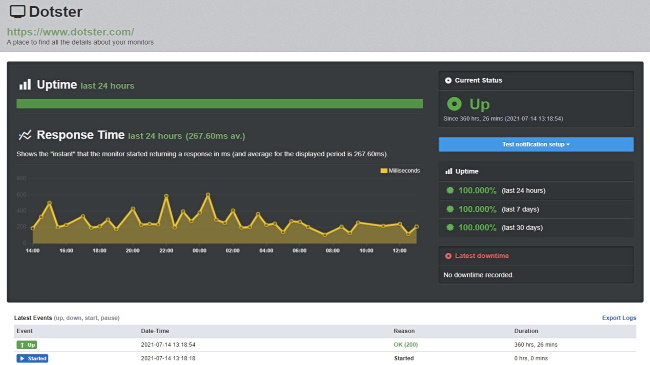Click green dot for last 7 days uptime
This screenshot has height=365, width=650.
tap(450, 209)
